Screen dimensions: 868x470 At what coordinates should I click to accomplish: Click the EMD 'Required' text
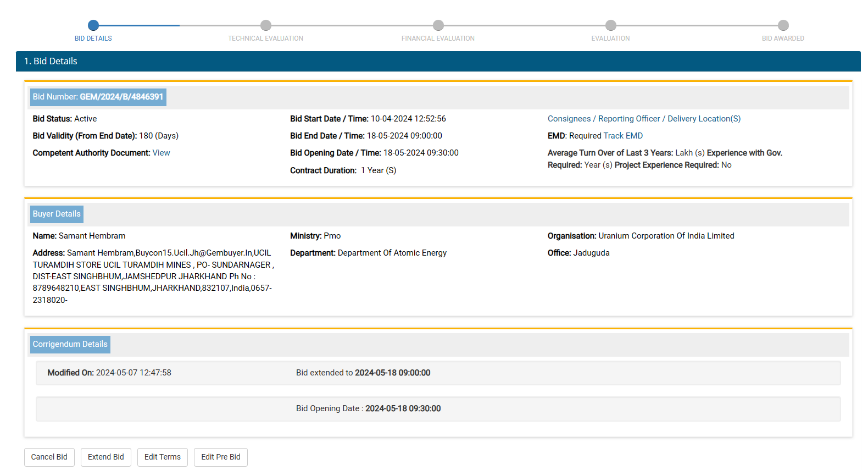(x=585, y=136)
